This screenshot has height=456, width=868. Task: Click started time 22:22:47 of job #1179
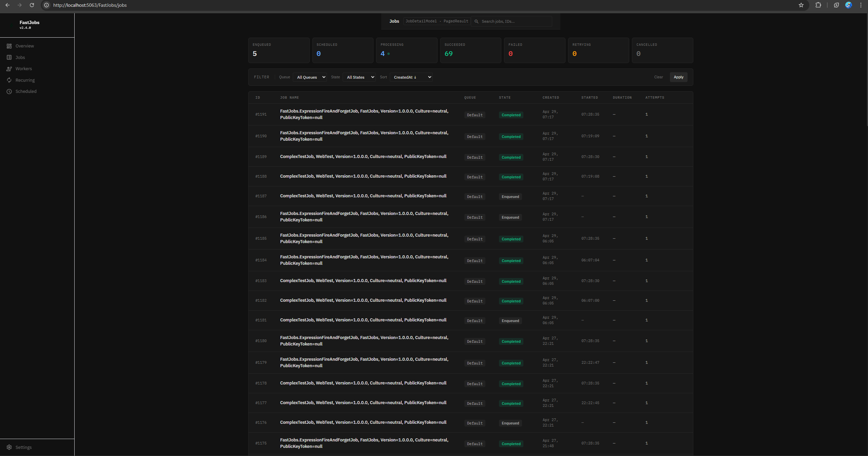(590, 363)
